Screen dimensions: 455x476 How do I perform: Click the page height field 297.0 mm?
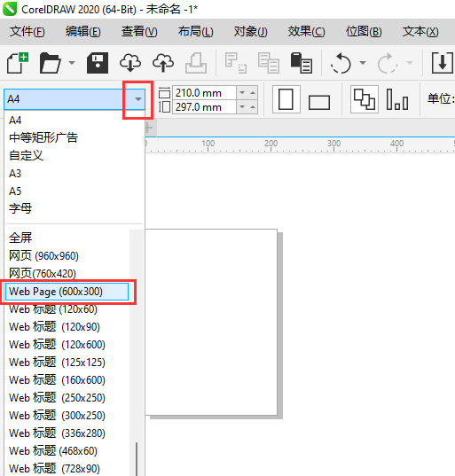click(x=204, y=107)
